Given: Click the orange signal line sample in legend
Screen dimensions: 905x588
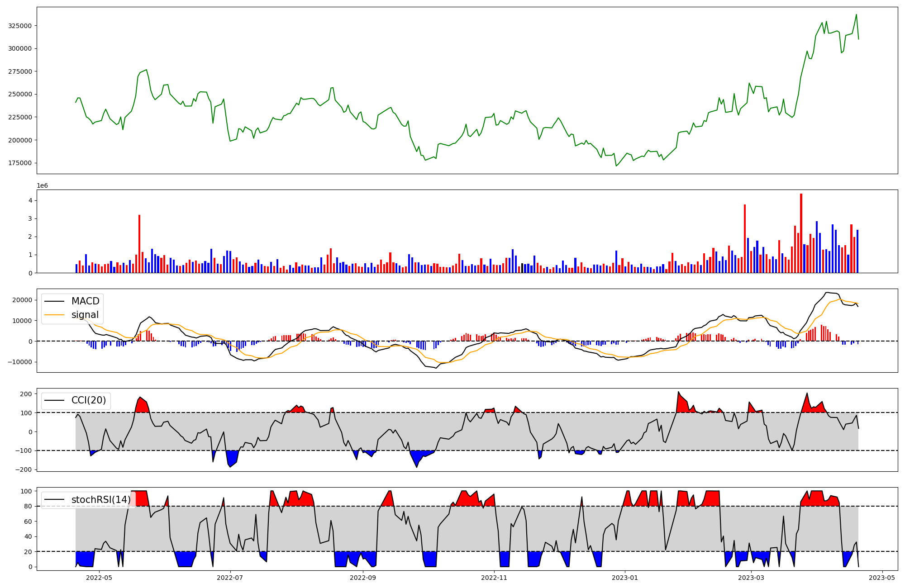Looking at the screenshot, I should [x=55, y=315].
